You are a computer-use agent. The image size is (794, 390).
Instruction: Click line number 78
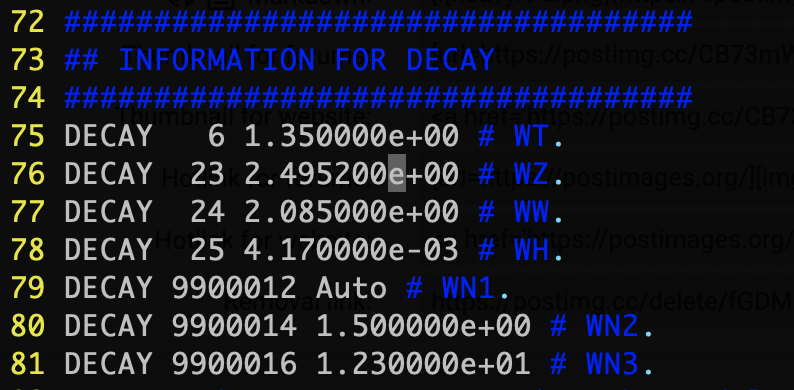tap(28, 249)
